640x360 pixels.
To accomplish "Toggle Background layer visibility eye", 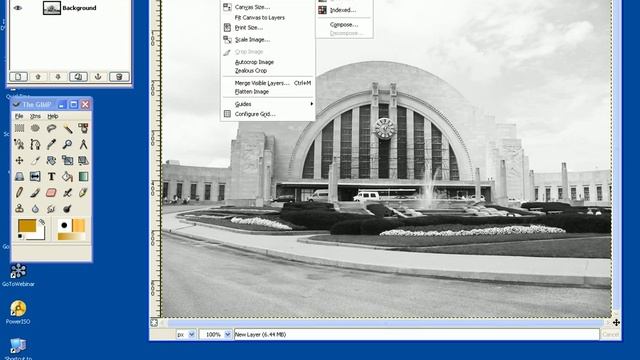I will tap(18, 8).
